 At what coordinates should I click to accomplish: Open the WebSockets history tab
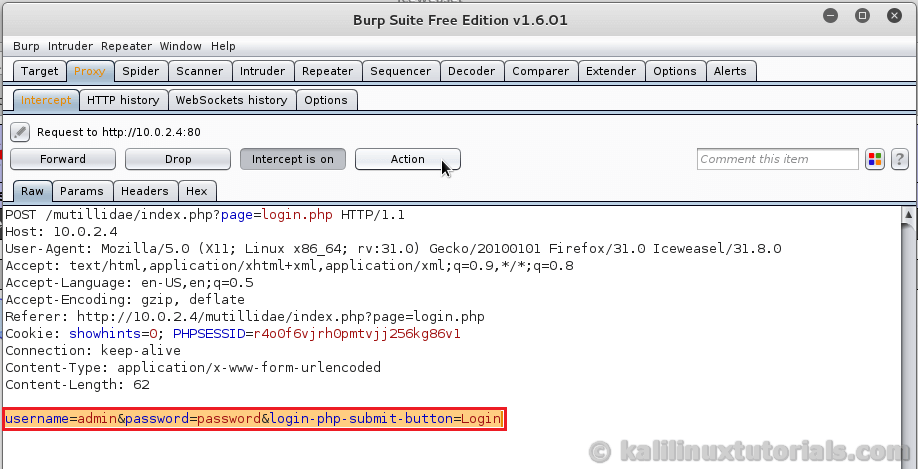pyautogui.click(x=231, y=100)
